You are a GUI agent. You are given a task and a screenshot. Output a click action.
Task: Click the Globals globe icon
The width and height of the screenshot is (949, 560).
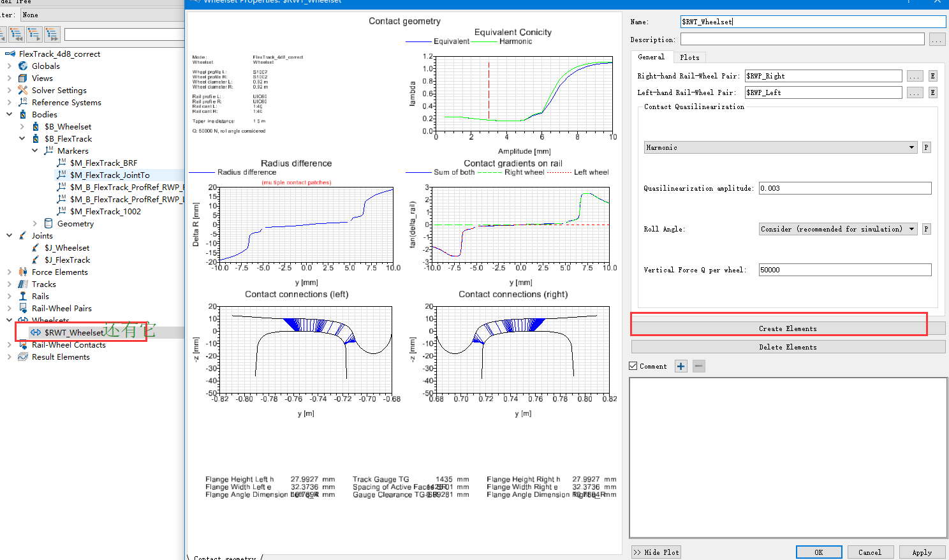coord(23,66)
